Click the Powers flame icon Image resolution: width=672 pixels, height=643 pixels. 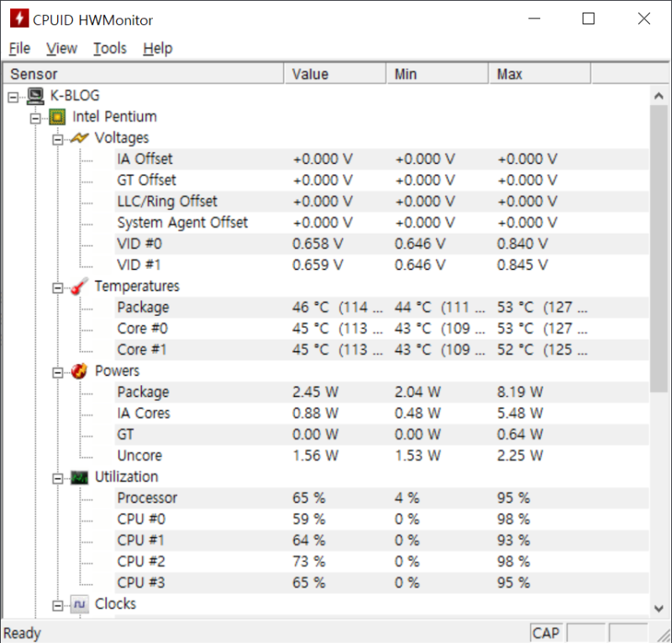[x=79, y=371]
